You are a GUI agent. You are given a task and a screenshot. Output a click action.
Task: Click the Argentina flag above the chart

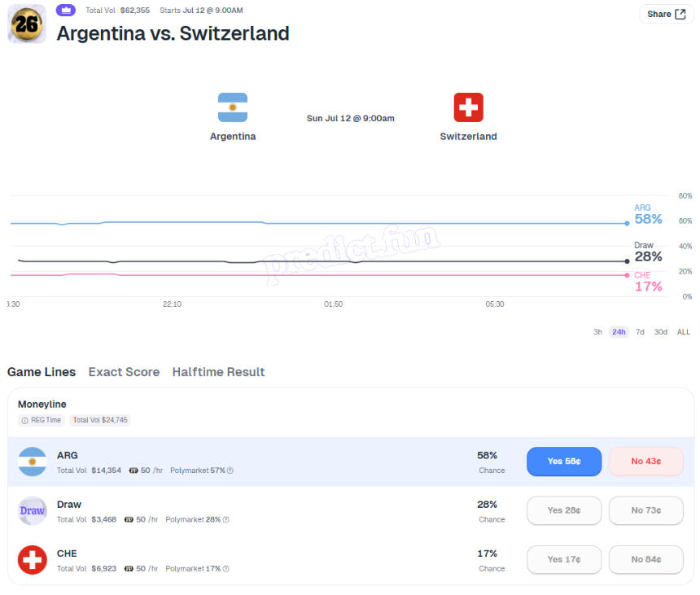point(233,107)
